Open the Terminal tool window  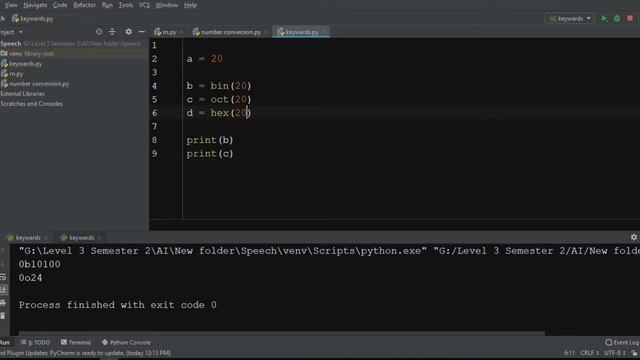pyautogui.click(x=76, y=342)
